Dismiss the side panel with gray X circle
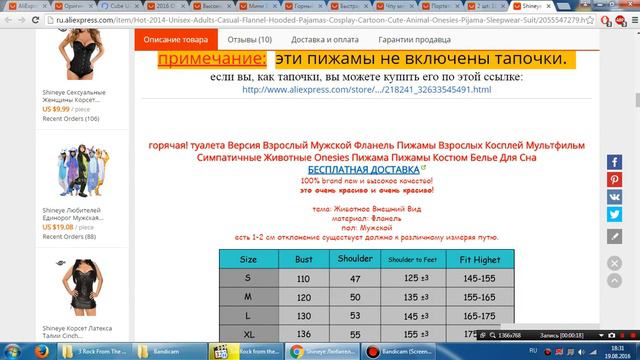Screen dimensions: 640x360 (614, 263)
